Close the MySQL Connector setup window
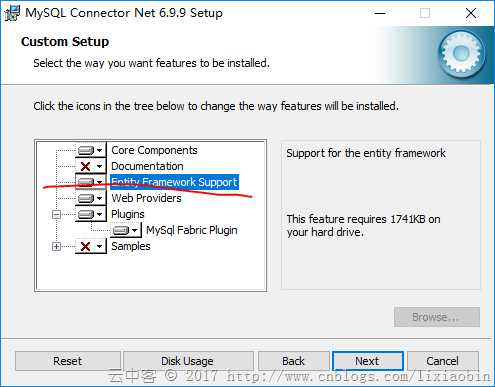Image resolution: width=495 pixels, height=387 pixels. point(471,13)
